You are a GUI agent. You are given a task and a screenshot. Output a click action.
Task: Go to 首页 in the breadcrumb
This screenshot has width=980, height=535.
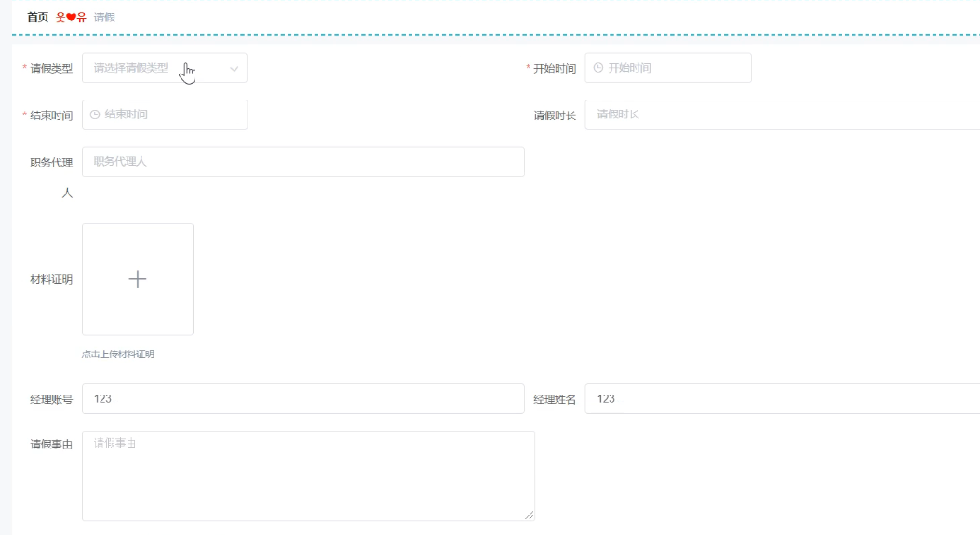click(37, 18)
